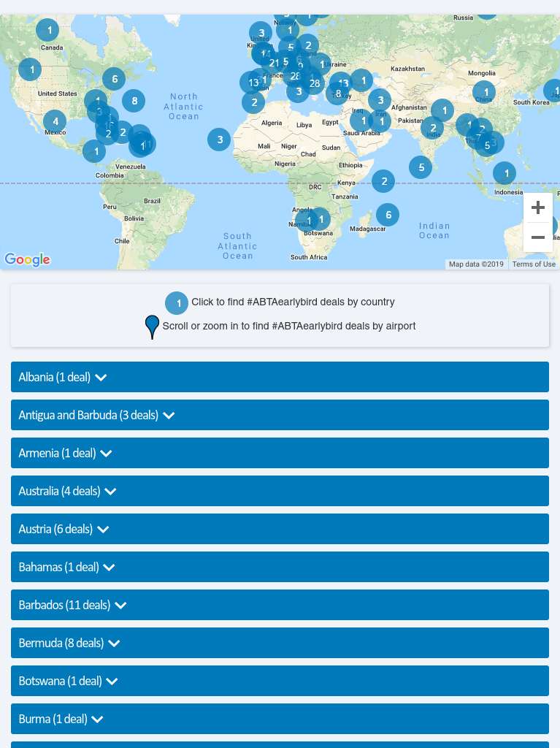560x748 pixels.
Task: Open the Google logo link
Action: click(27, 259)
